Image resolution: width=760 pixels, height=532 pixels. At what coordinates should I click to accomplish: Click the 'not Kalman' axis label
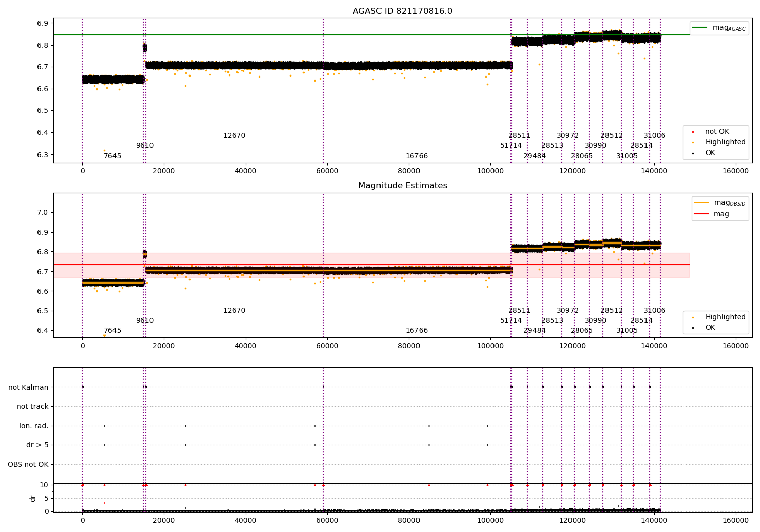coord(28,387)
